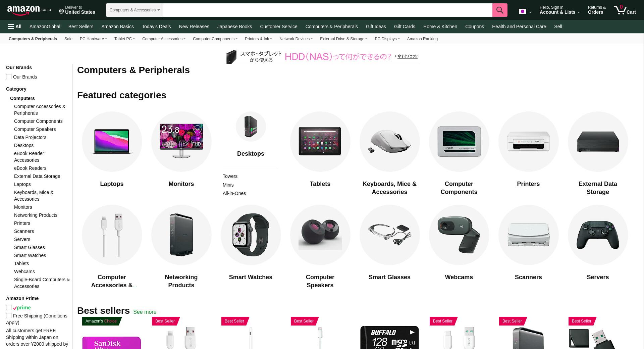Open Today's Deals in navigation bar
The width and height of the screenshot is (644, 349).
tap(156, 27)
